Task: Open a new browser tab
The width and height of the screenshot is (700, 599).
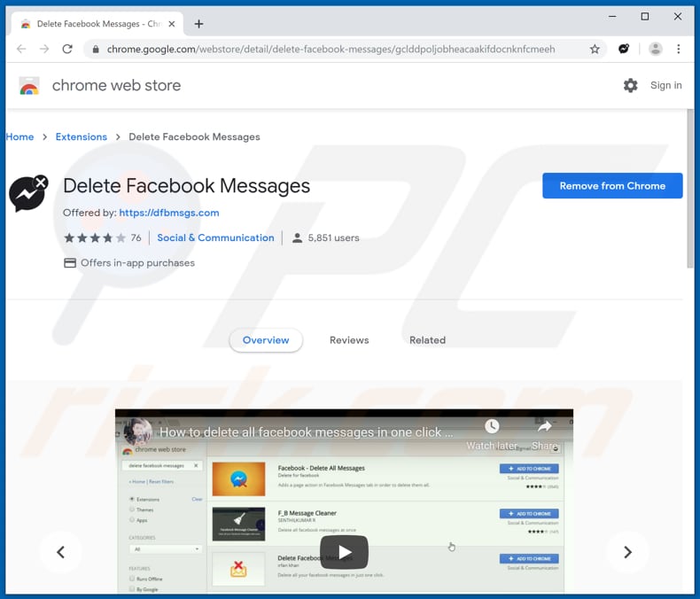Action: (199, 24)
